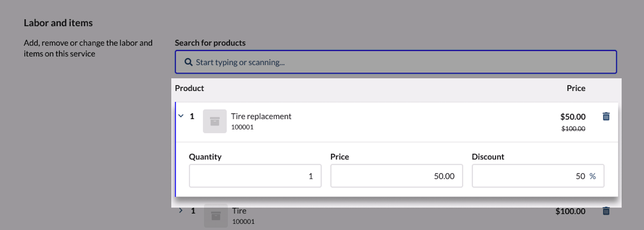Click the Tire replacement product thumbnail

pyautogui.click(x=215, y=121)
